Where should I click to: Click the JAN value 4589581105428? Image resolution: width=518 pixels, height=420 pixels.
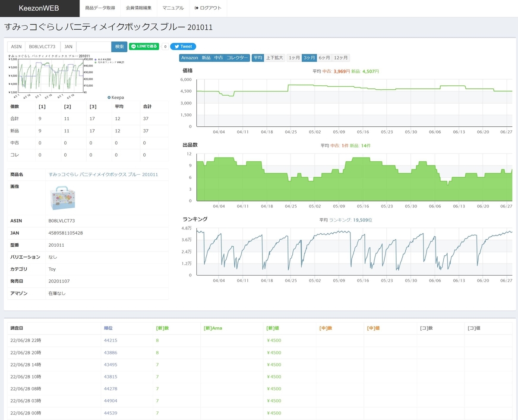pos(66,233)
